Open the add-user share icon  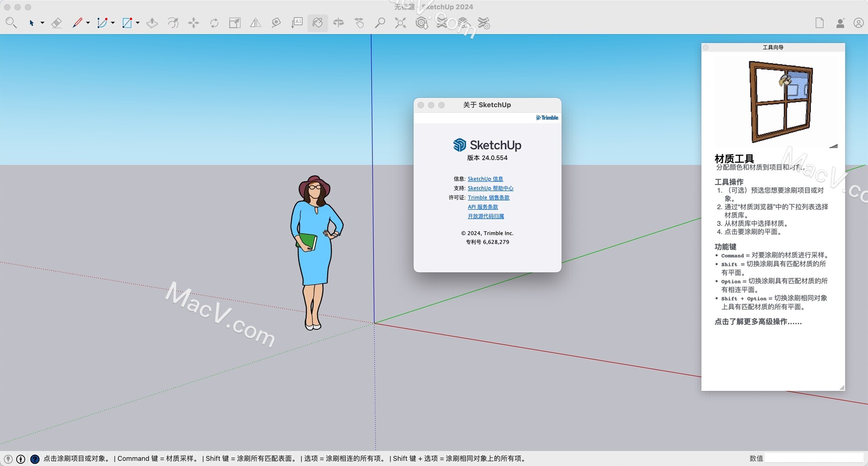[840, 23]
